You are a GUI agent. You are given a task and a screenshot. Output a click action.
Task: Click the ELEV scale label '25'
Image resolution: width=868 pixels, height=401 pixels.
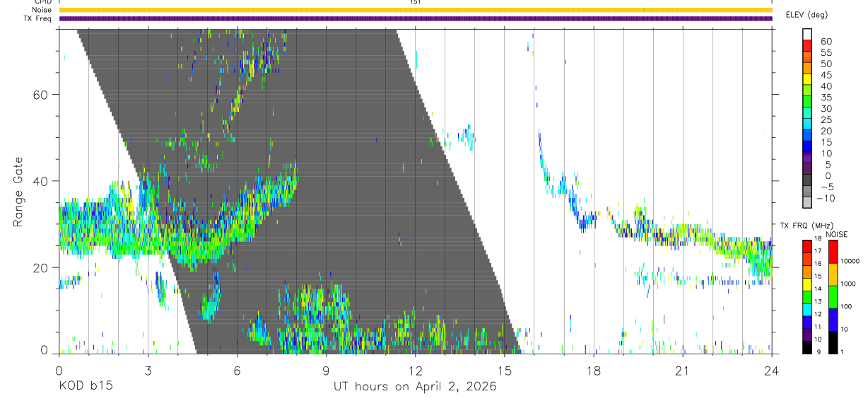826,120
